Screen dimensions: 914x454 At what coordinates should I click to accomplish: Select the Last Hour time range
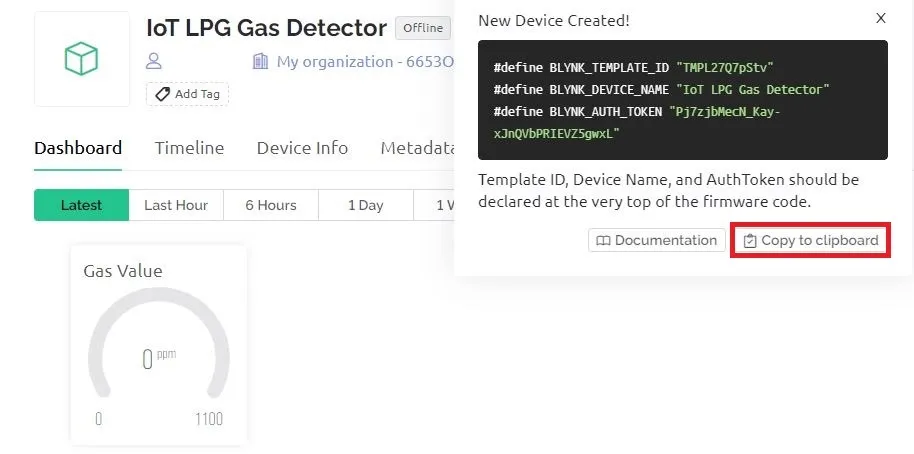176,205
